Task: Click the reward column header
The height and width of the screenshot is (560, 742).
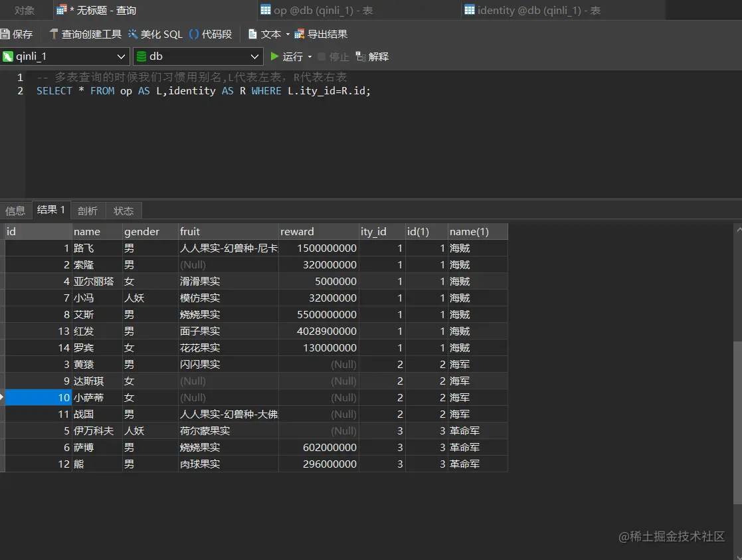Action: (x=318, y=231)
